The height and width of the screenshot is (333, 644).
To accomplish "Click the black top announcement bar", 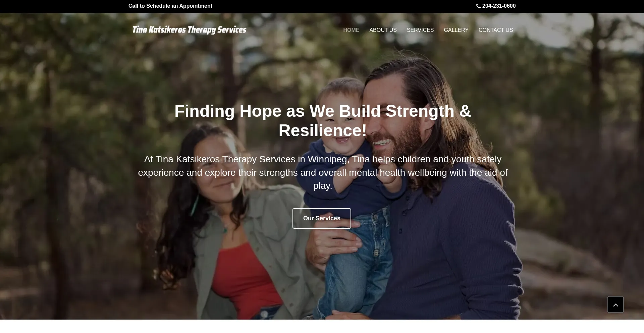I will (322, 6).
